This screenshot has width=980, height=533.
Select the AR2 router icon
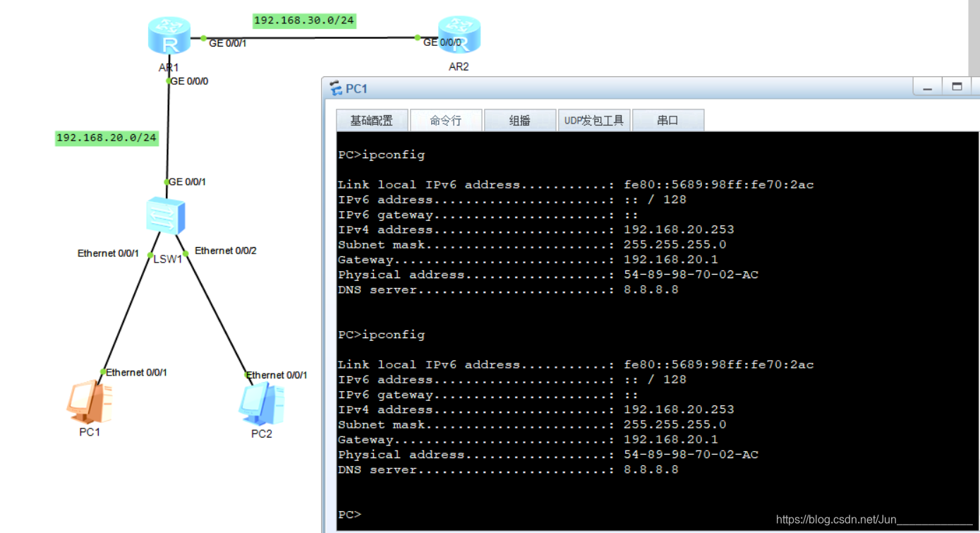coord(459,35)
